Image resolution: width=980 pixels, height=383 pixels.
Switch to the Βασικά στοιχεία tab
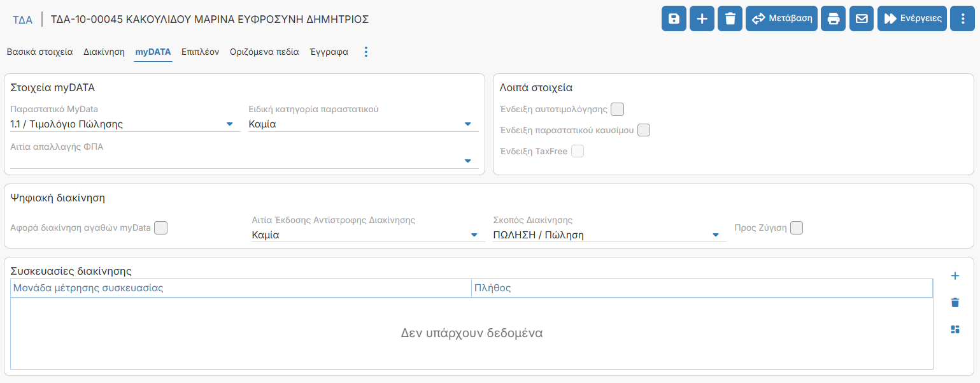point(40,52)
